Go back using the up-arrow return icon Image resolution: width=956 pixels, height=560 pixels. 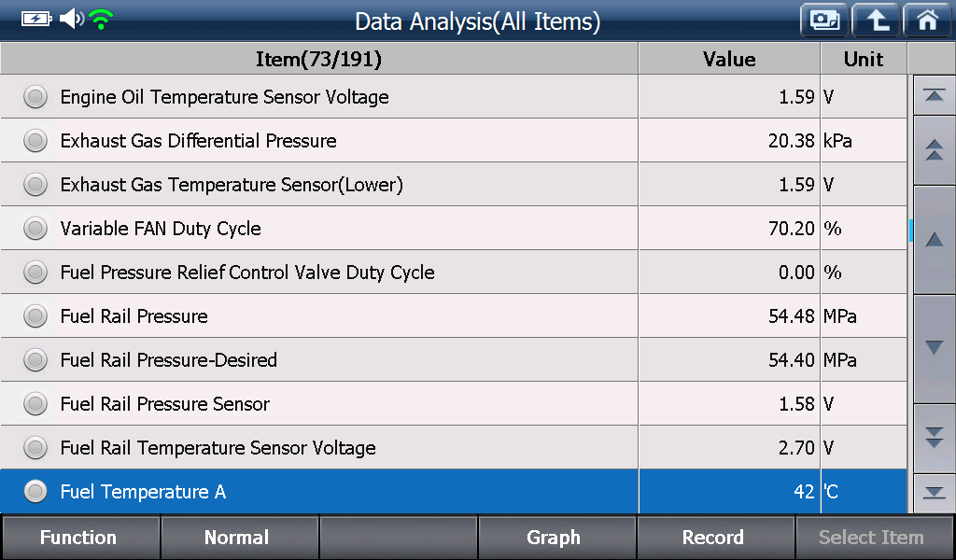click(x=876, y=21)
